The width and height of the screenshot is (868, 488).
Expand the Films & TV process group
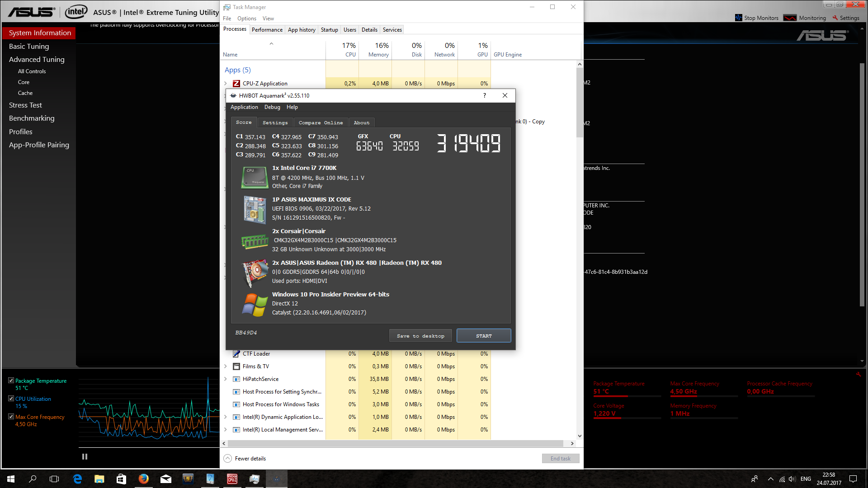pos(226,366)
